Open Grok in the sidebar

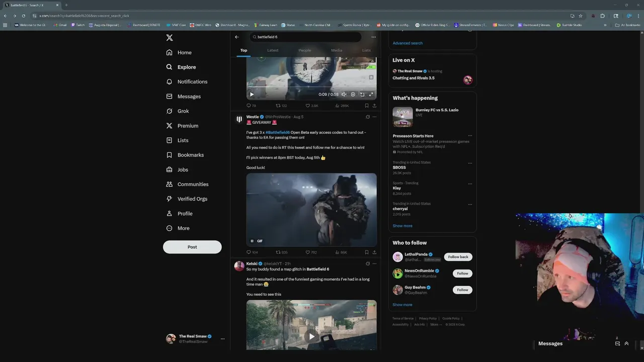(178, 111)
